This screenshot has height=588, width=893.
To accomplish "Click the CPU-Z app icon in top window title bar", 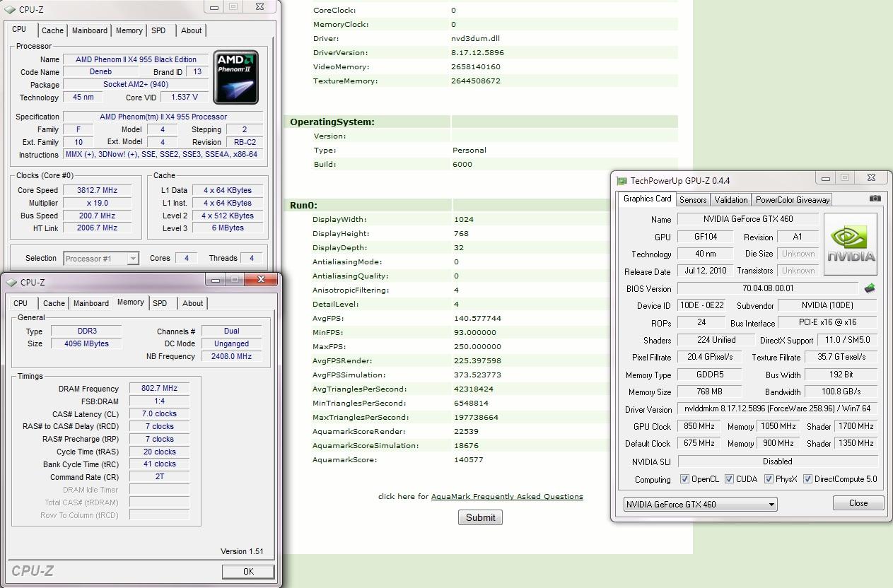I will pyautogui.click(x=10, y=10).
